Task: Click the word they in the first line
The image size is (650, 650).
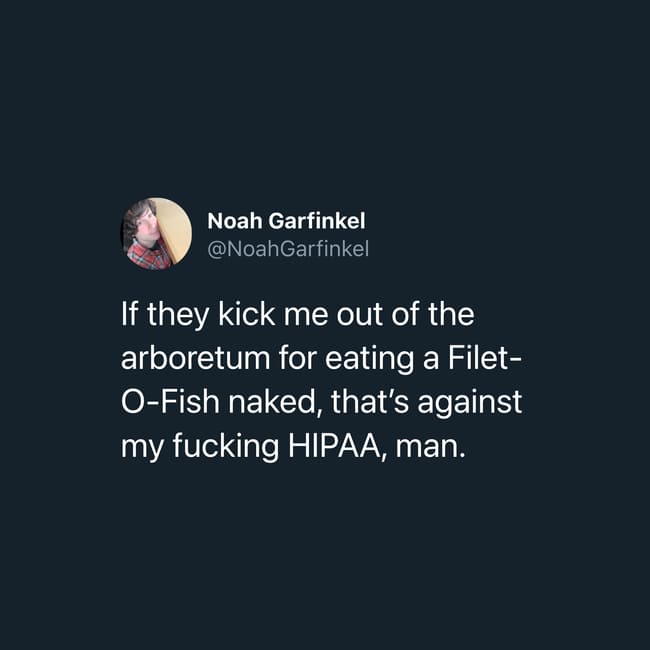Action: [178, 315]
